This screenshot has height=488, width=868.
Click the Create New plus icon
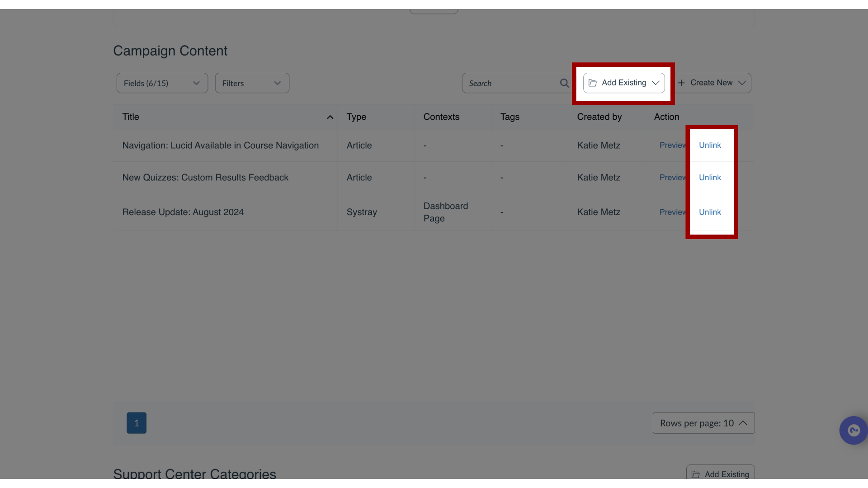[681, 83]
